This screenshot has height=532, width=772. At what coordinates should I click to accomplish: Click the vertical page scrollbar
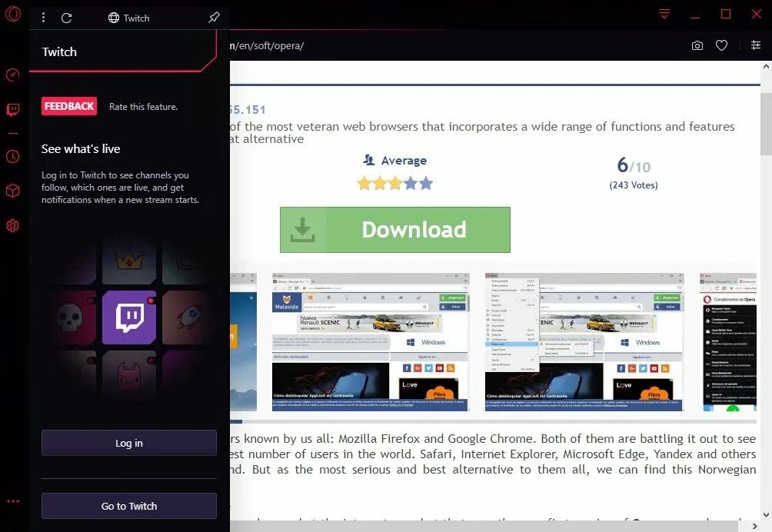(766, 124)
